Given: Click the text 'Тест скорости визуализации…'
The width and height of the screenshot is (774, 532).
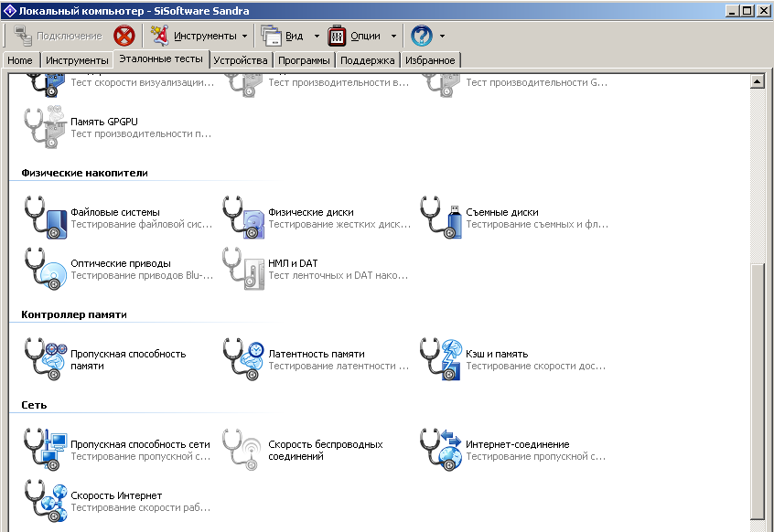Looking at the screenshot, I should tap(143, 82).
